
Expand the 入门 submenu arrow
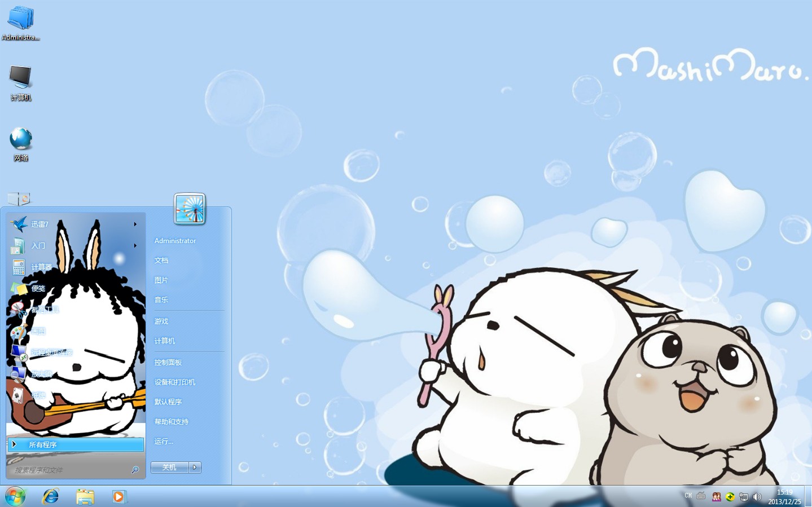pos(135,246)
